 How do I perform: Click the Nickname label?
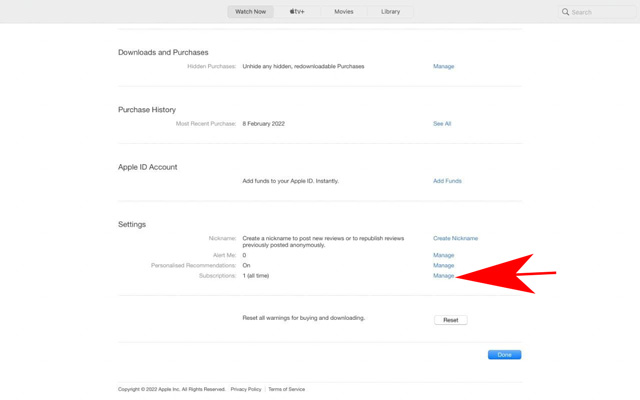222,238
